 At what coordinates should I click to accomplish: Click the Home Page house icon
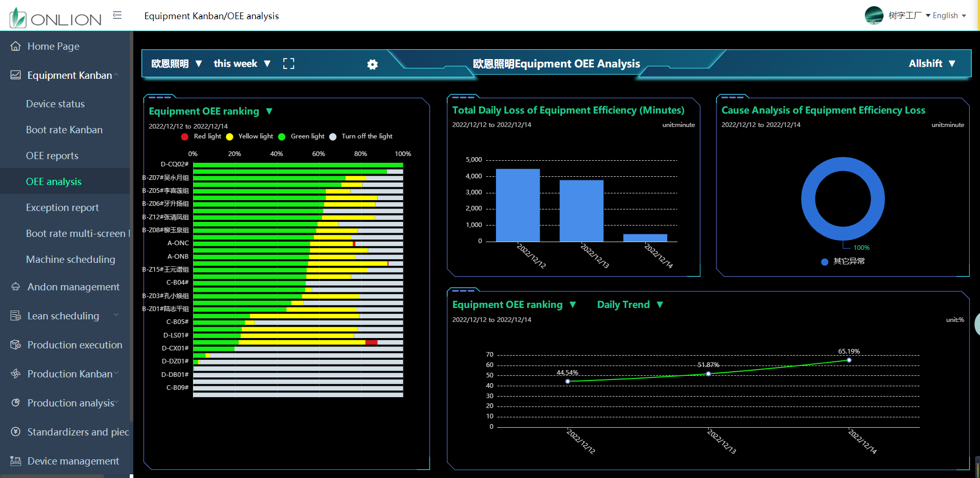pyautogui.click(x=16, y=46)
